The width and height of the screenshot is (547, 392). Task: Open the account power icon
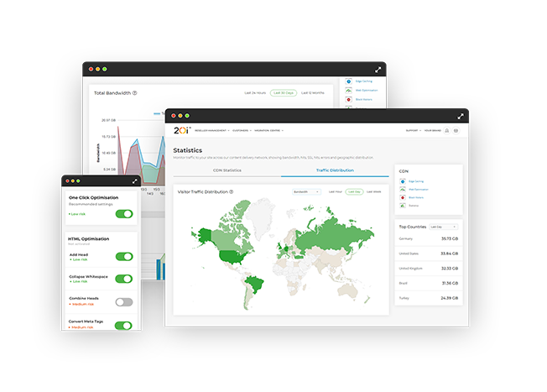pos(456,131)
